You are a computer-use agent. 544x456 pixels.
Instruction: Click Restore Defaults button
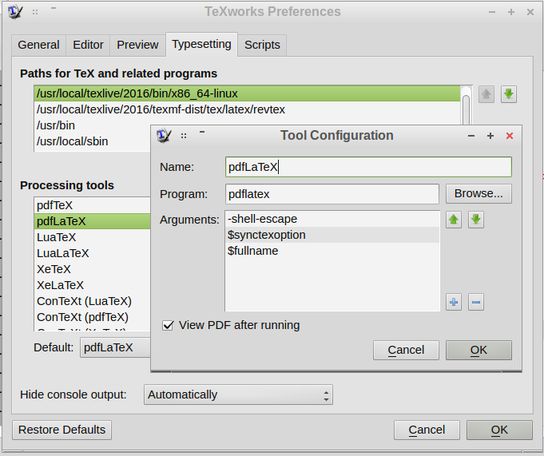click(x=62, y=430)
